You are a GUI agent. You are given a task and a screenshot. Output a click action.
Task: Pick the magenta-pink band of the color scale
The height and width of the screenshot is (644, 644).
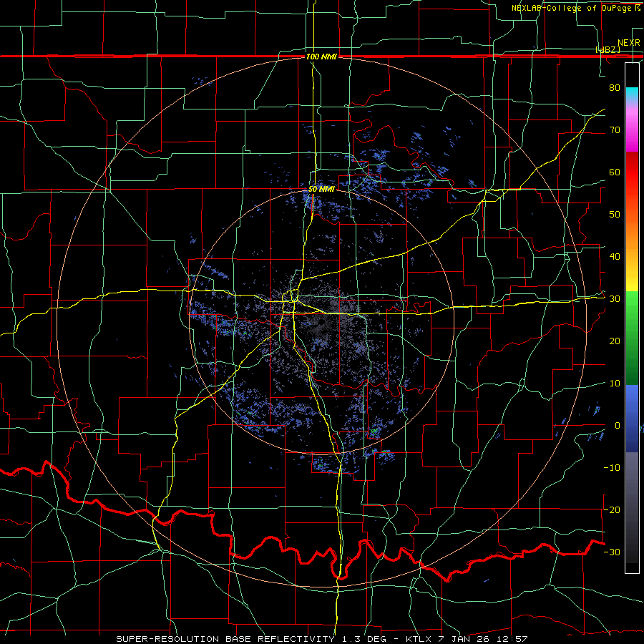(632, 128)
